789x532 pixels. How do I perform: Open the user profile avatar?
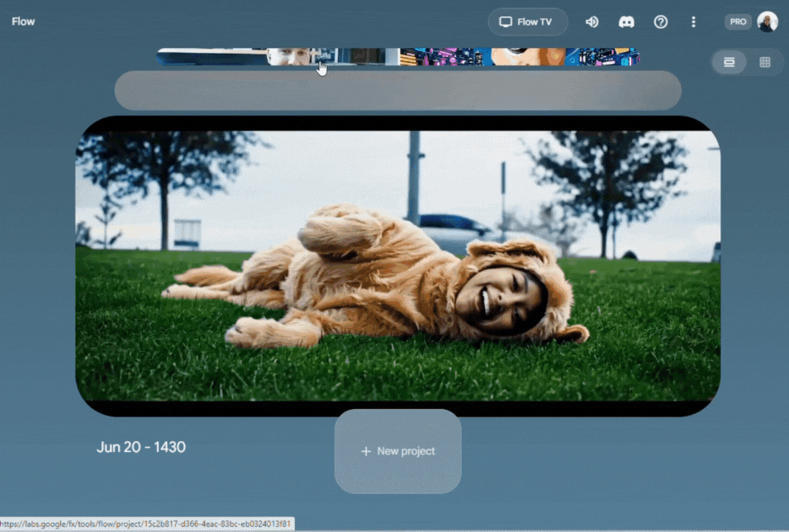pyautogui.click(x=768, y=21)
